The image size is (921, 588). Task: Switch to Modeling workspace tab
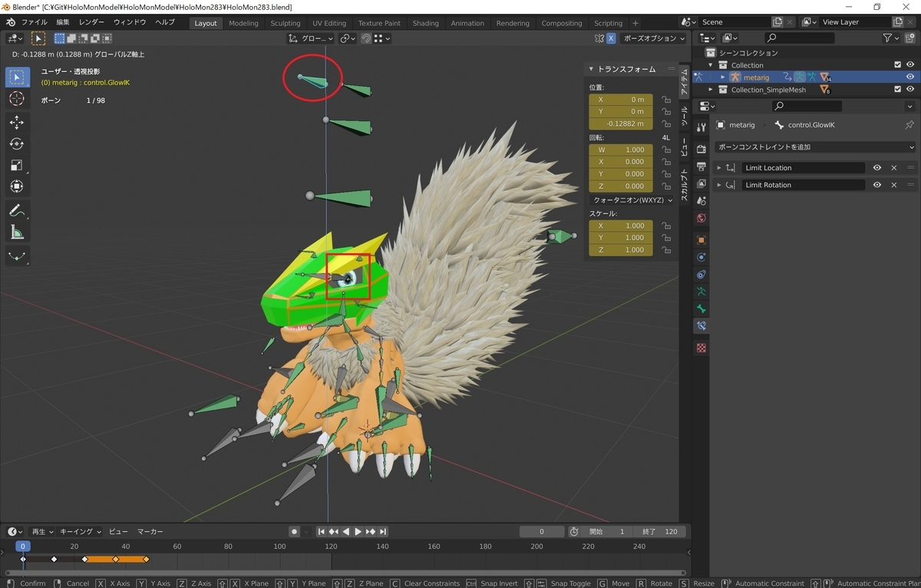coord(243,23)
